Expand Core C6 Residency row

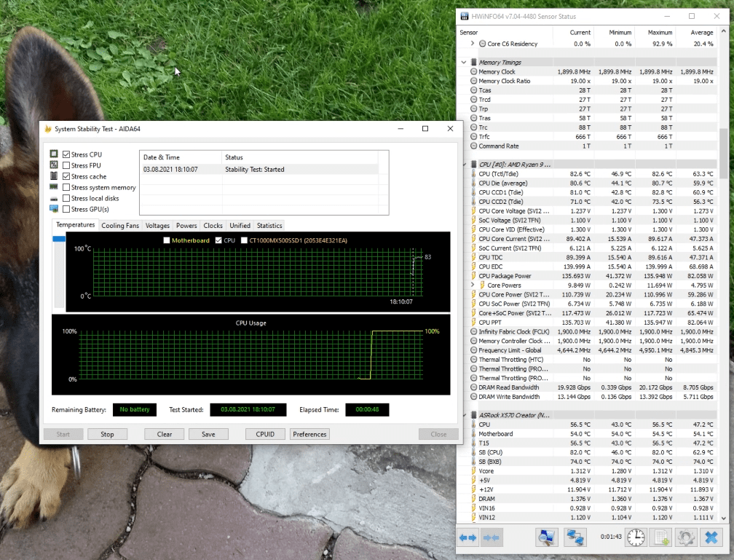(x=473, y=43)
